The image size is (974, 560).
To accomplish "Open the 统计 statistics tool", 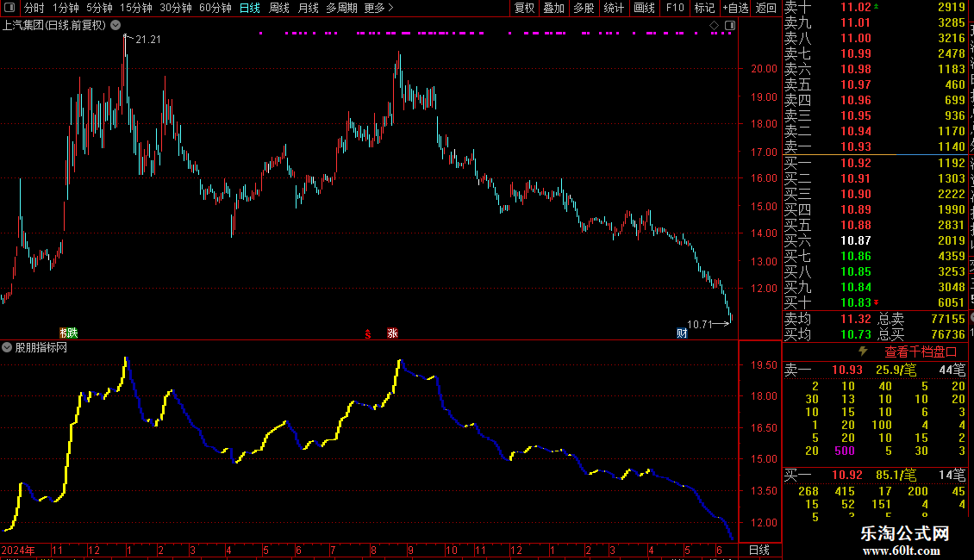I will coord(614,8).
